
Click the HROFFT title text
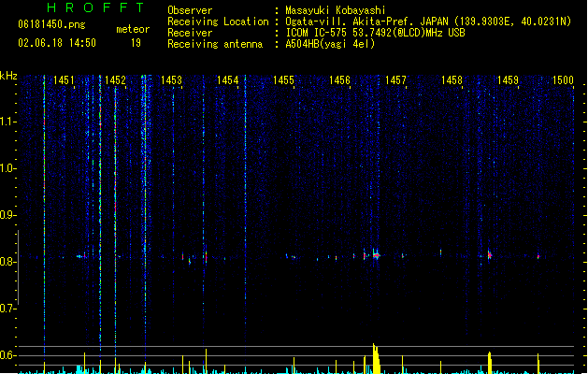point(95,7)
